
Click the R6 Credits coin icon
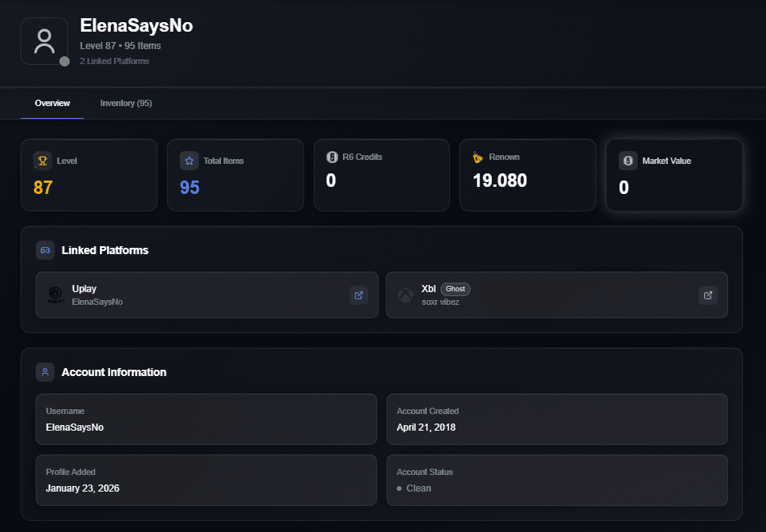(332, 157)
